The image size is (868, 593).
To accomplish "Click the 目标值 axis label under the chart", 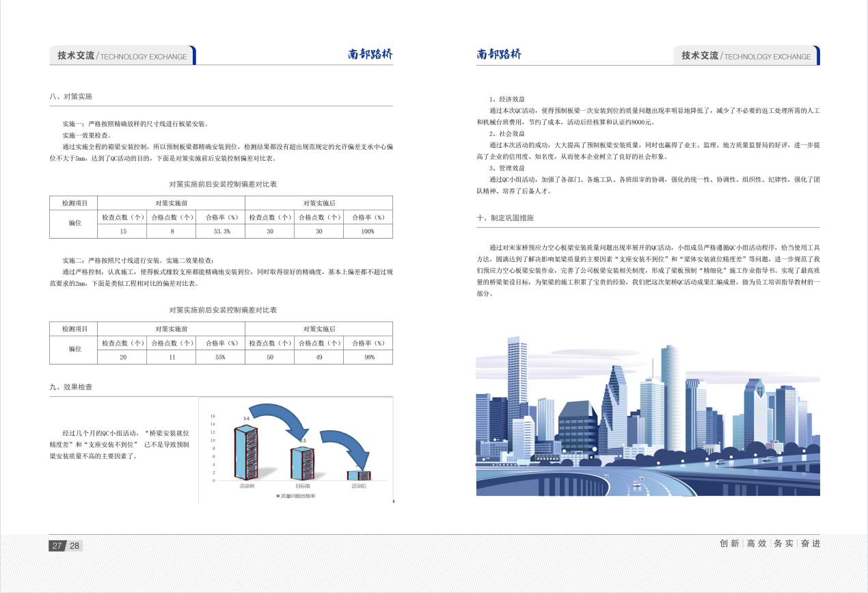I will point(303,486).
